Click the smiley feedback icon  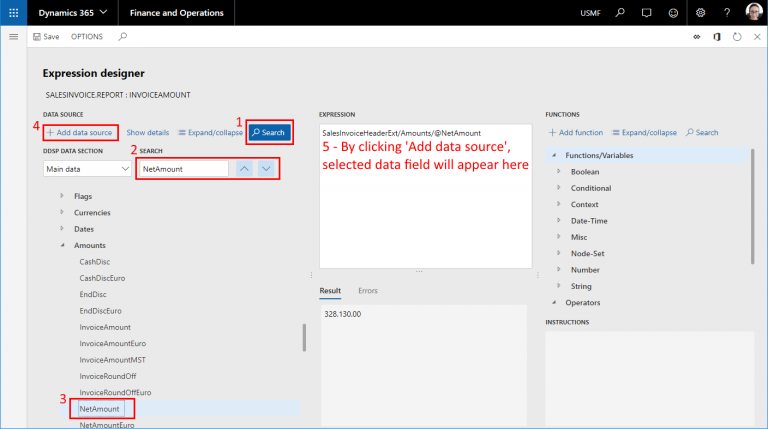pyautogui.click(x=672, y=12)
